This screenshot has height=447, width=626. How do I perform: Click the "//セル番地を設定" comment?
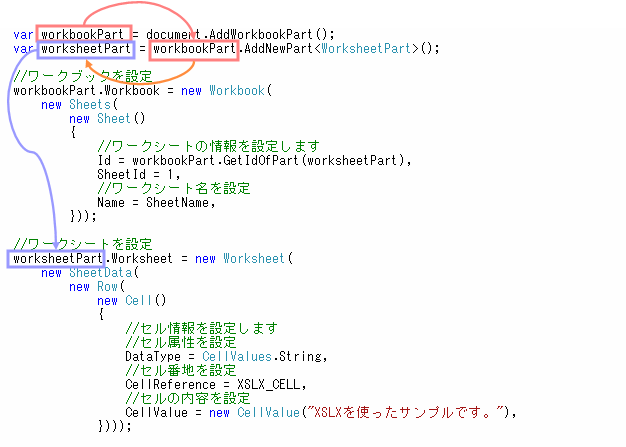(x=180, y=370)
